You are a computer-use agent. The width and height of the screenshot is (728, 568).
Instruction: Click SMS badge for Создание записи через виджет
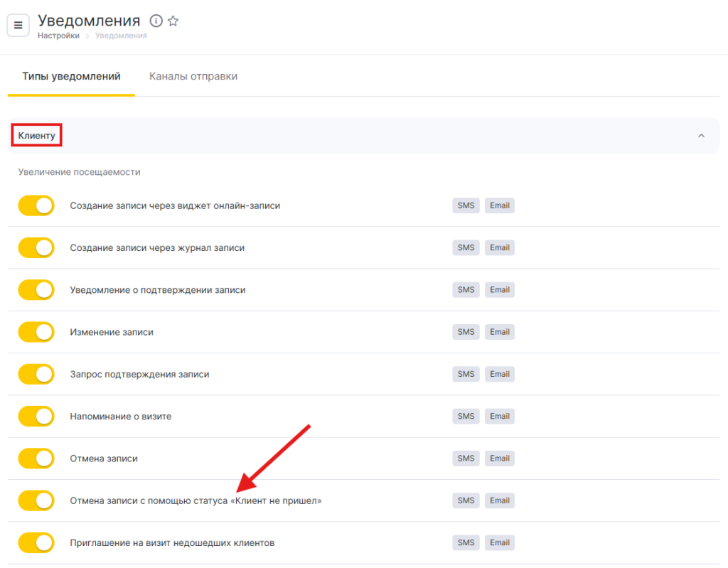pos(466,206)
